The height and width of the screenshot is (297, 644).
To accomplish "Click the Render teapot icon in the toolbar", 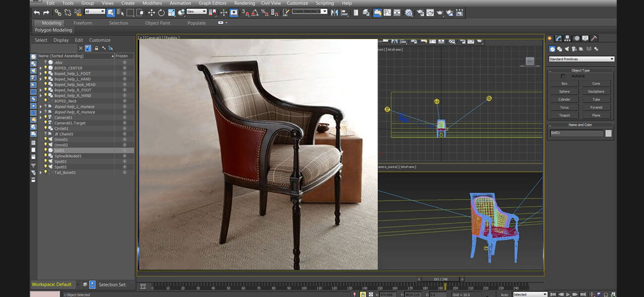I will [x=439, y=12].
